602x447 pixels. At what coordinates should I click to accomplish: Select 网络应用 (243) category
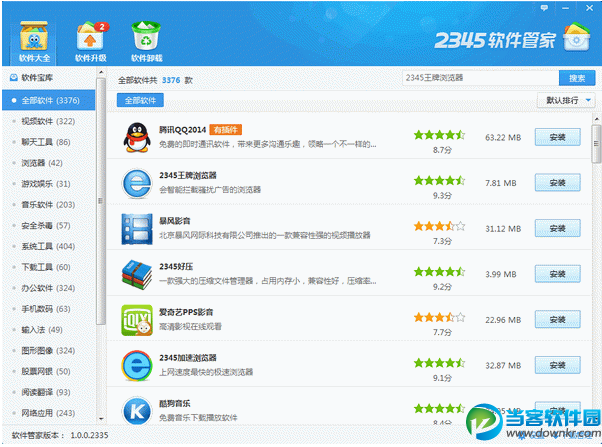coord(48,413)
